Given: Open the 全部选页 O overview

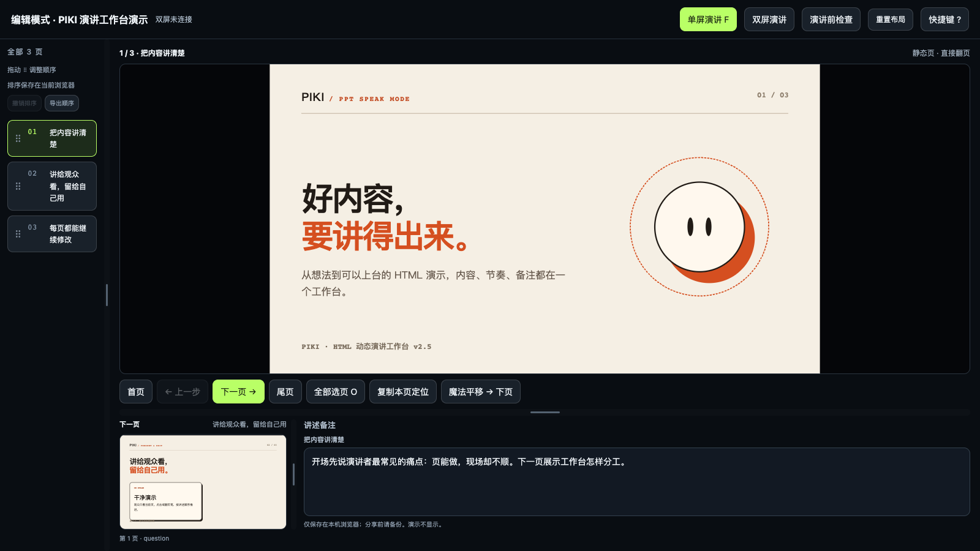Looking at the screenshot, I should point(336,392).
